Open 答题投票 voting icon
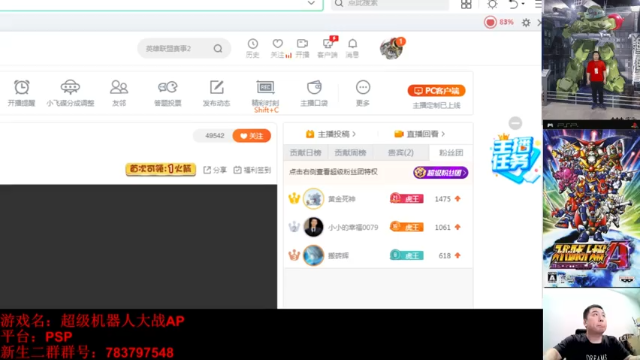Viewport: 640px width, 360px height. (168, 87)
